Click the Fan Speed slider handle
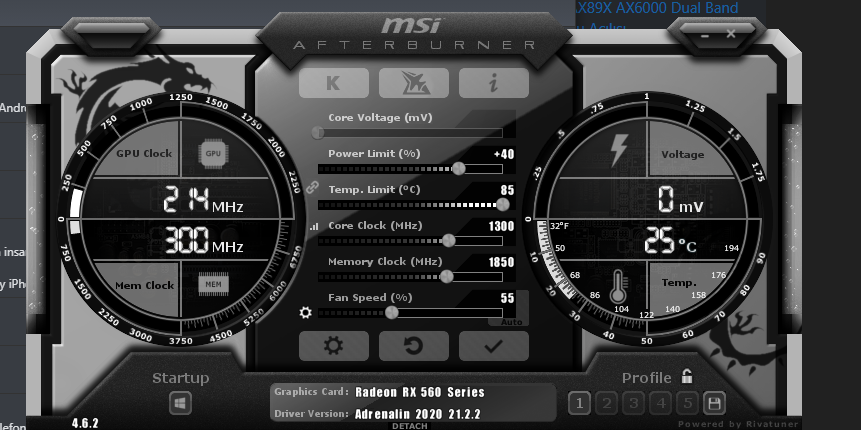 pos(392,312)
